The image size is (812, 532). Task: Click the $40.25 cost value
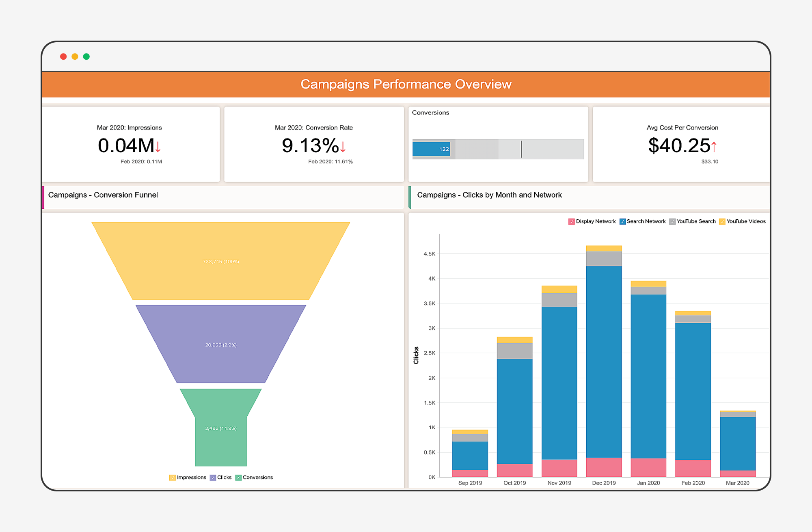pos(679,145)
